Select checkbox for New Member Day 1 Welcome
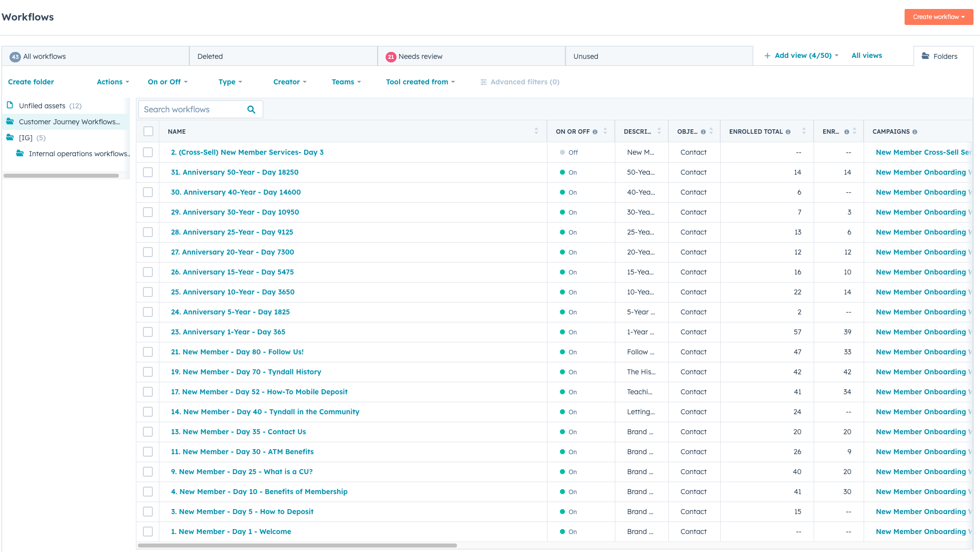This screenshot has height=552, width=980. [148, 532]
